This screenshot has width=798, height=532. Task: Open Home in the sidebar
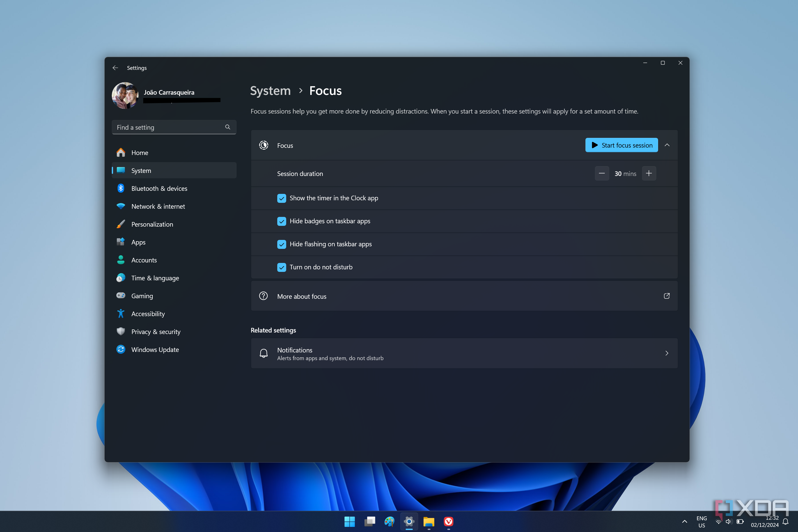click(174, 153)
